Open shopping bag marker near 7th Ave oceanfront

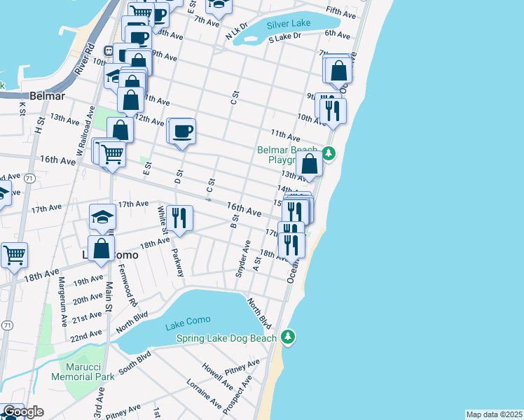point(338,70)
